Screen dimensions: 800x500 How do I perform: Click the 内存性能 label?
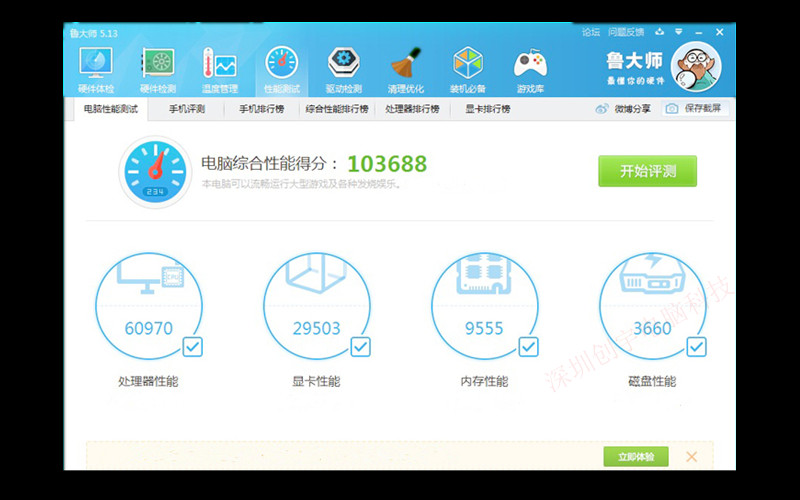coord(484,381)
